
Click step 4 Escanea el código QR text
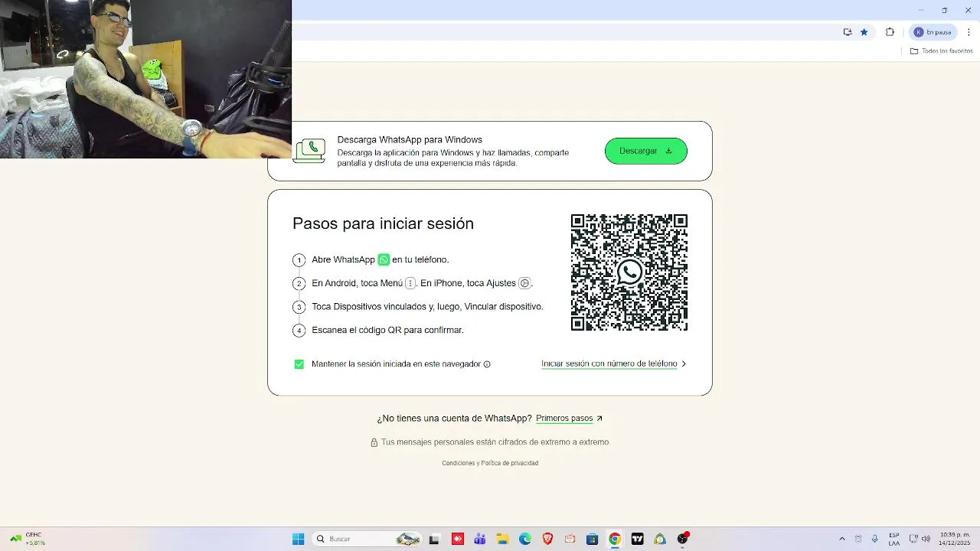(387, 331)
